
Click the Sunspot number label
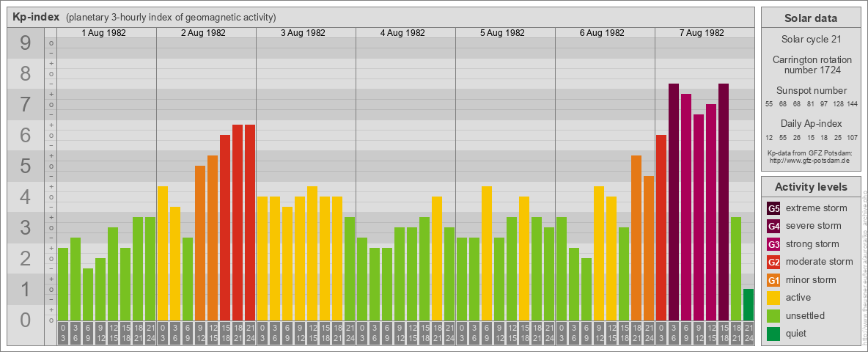(811, 91)
